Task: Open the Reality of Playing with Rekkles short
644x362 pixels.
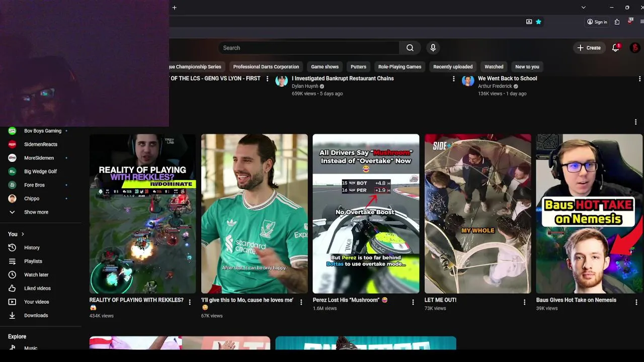Action: [x=142, y=214]
